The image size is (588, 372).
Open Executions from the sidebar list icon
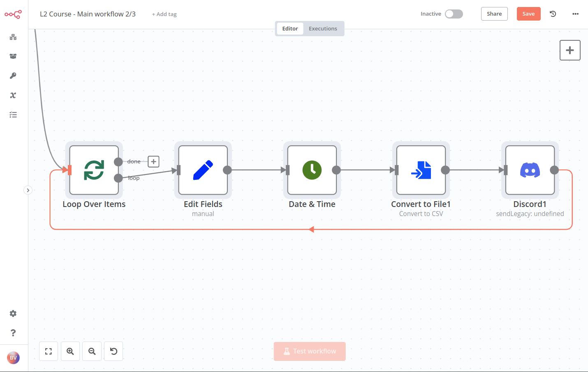click(13, 114)
